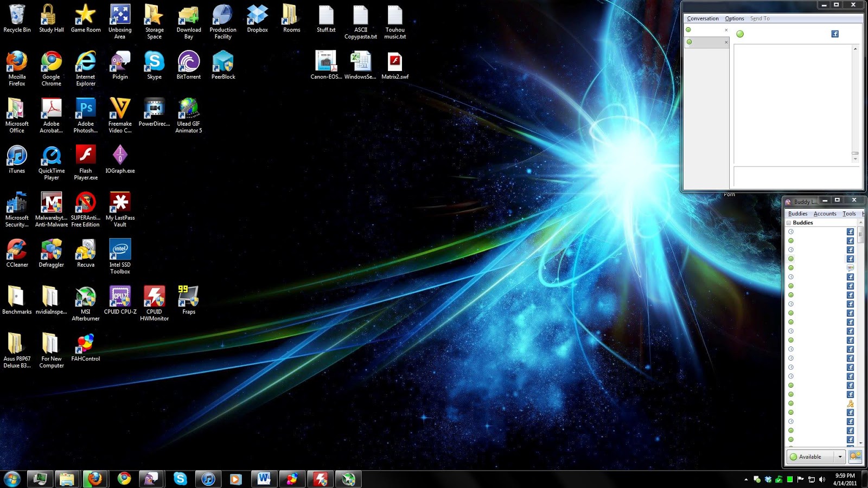Select the BitTorrent desktop shortcut

tap(189, 66)
